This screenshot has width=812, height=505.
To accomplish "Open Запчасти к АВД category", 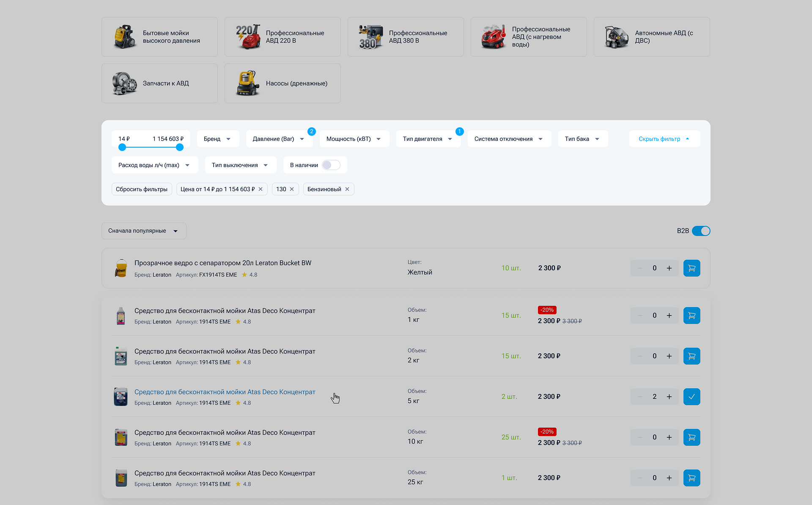I will pos(159,83).
